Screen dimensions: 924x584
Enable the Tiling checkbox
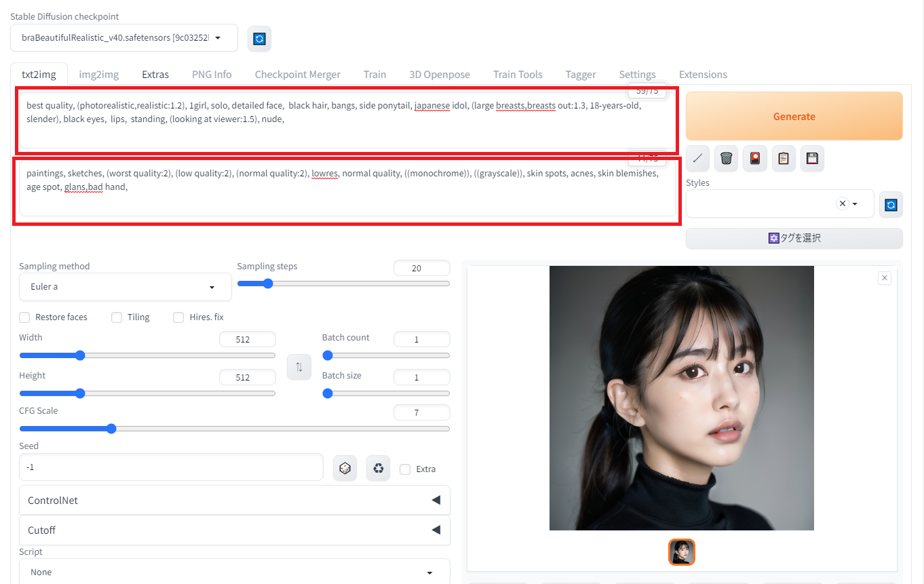tap(117, 317)
